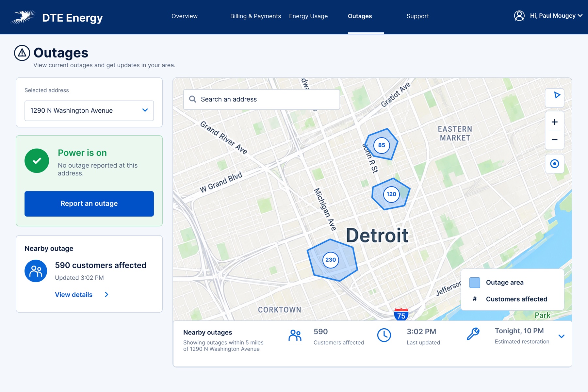
Task: Click the Eastern Market map label
Action: tap(455, 134)
